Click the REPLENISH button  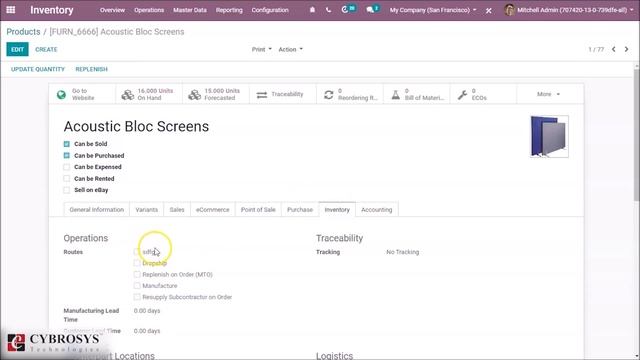coord(91,69)
